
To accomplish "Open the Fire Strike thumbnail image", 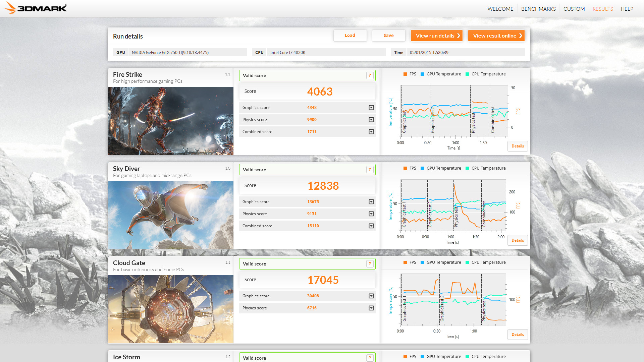I will click(x=170, y=121).
